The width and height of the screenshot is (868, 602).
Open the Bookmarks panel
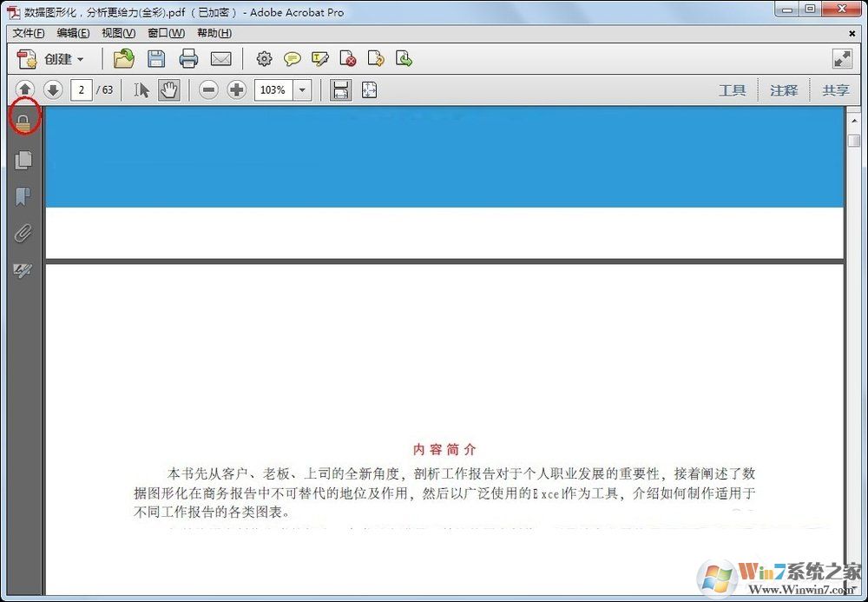tap(23, 196)
